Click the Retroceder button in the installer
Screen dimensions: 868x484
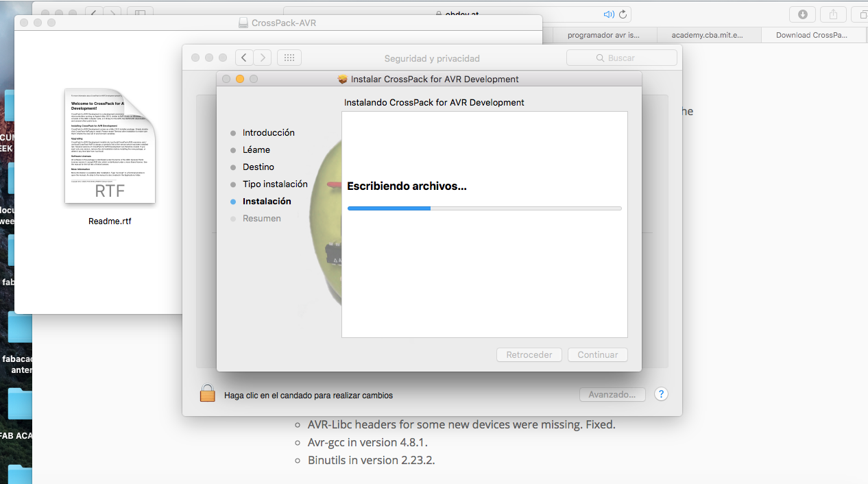pyautogui.click(x=529, y=354)
